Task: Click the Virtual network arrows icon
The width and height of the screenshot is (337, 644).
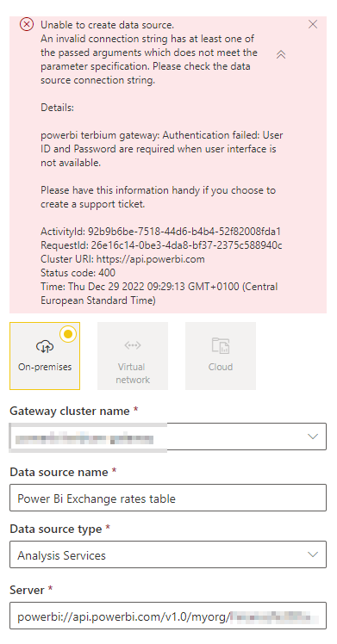Action: tap(133, 346)
